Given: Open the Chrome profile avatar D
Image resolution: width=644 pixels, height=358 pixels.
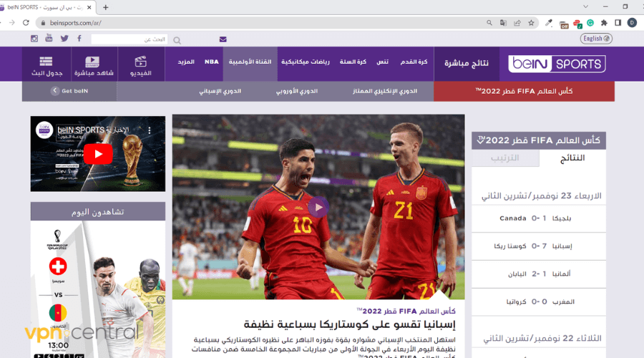Looking at the screenshot, I should pyautogui.click(x=632, y=23).
